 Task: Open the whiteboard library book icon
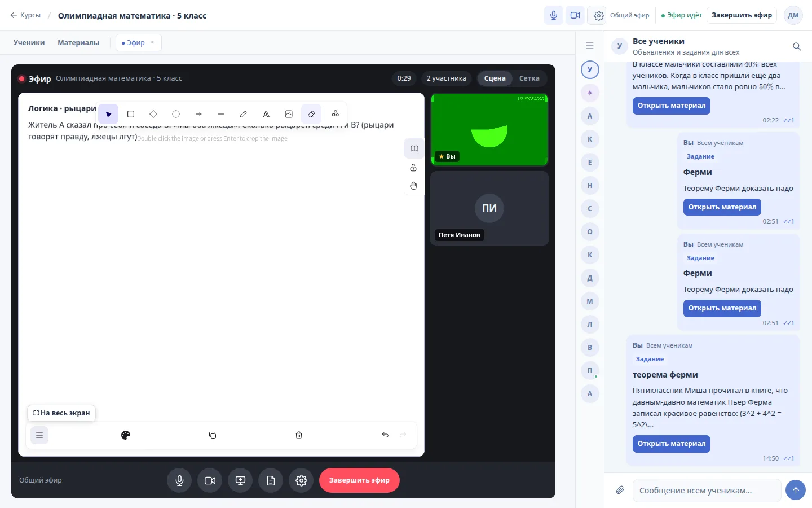[414, 149]
